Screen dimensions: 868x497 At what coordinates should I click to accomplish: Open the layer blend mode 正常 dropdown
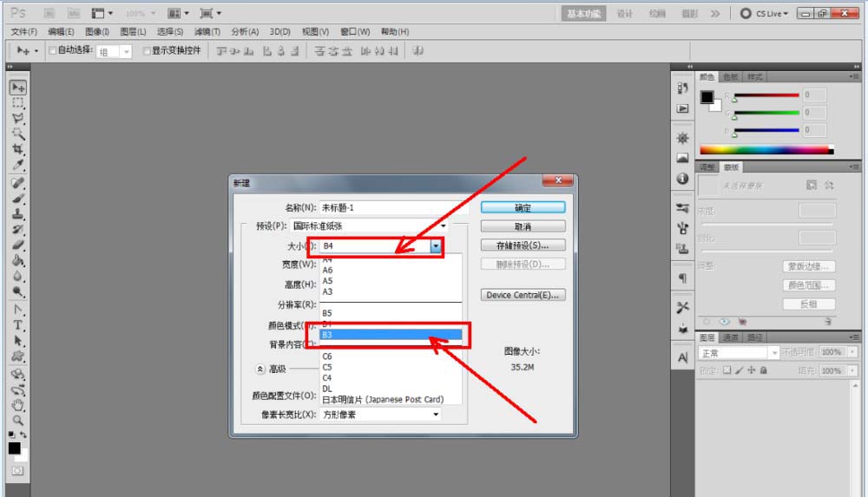[x=739, y=352]
